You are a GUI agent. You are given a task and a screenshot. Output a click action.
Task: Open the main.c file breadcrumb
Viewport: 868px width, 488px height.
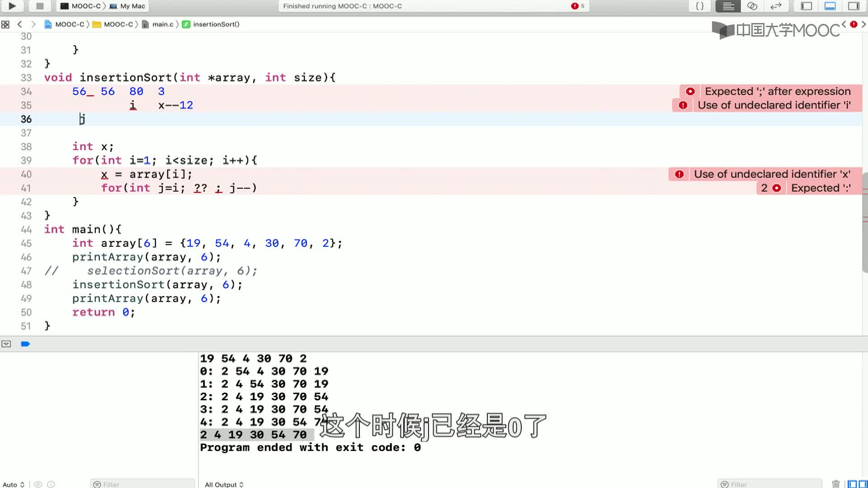click(x=158, y=24)
